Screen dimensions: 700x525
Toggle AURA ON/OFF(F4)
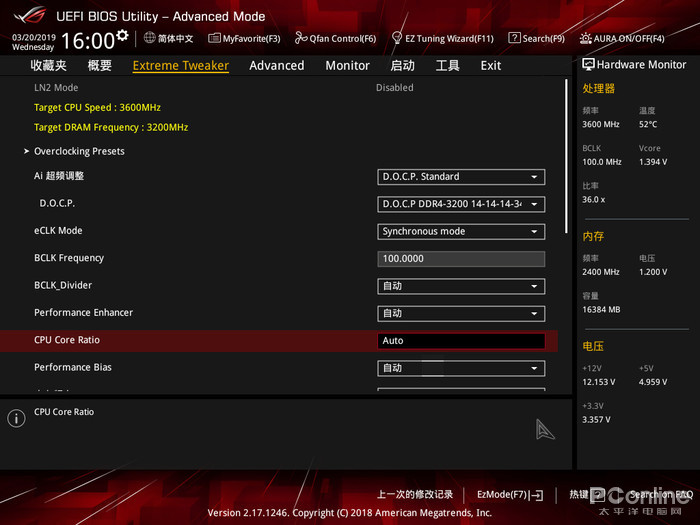tap(621, 38)
